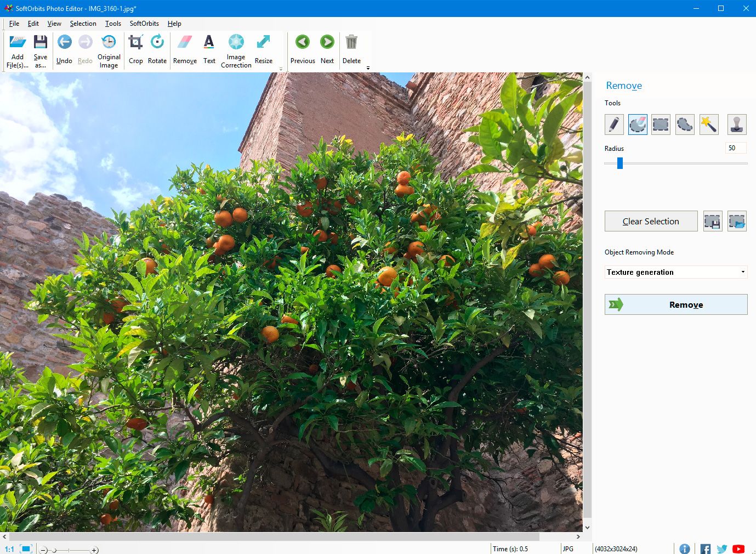Click the Radius value field showing 50

[x=736, y=148]
